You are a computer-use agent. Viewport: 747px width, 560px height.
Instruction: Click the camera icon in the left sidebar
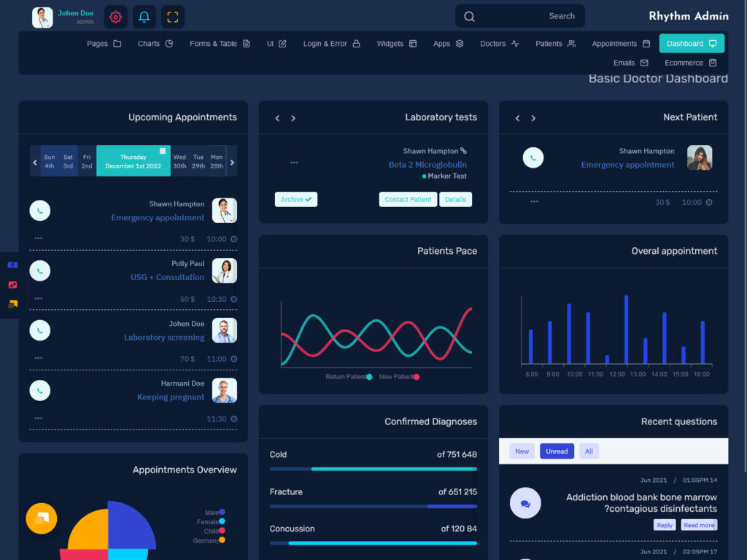[x=11, y=265]
